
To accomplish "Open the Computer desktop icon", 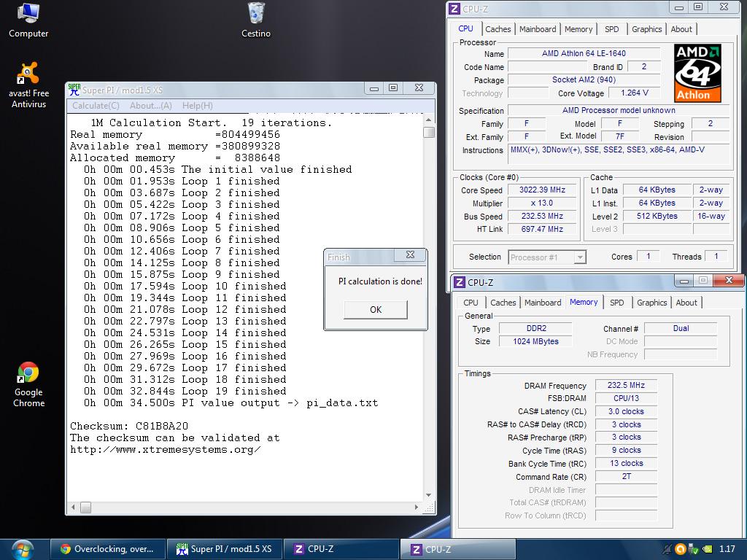I will (28, 21).
